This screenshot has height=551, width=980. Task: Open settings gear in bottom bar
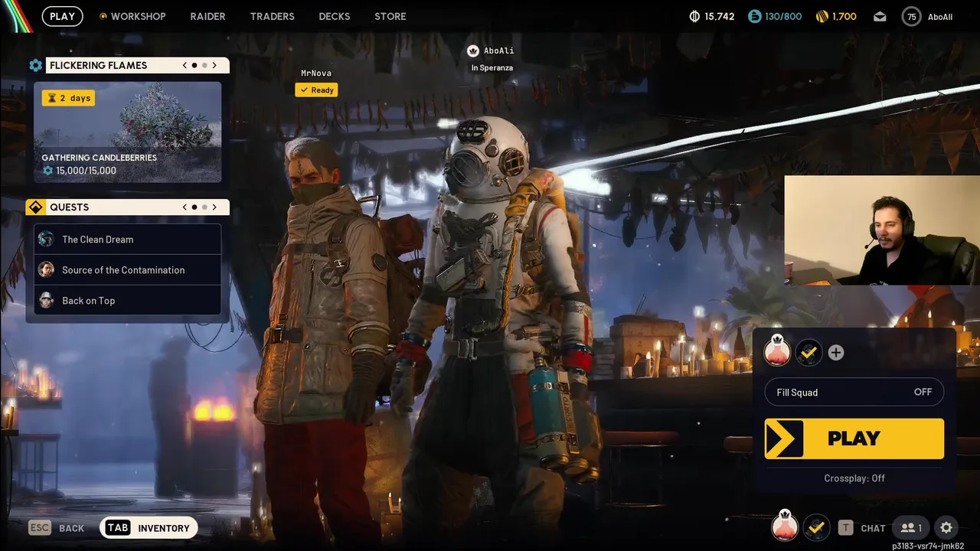946,527
